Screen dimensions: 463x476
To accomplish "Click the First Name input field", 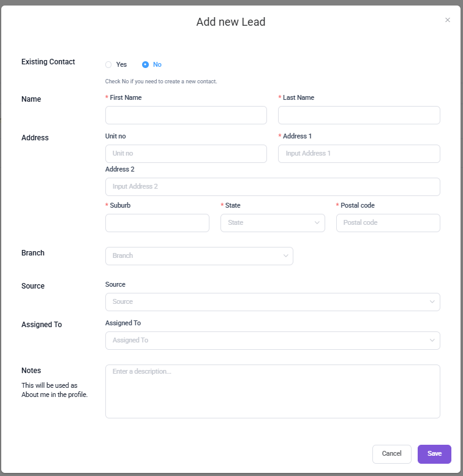I will point(186,115).
